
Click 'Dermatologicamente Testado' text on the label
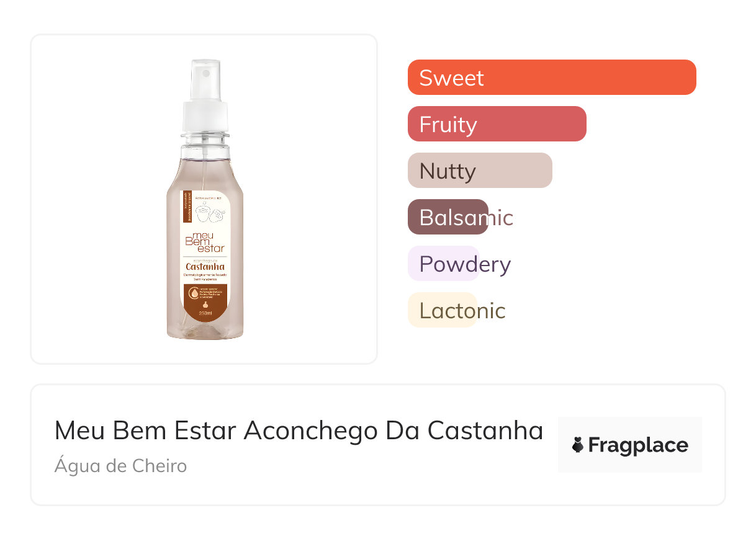[x=205, y=275]
